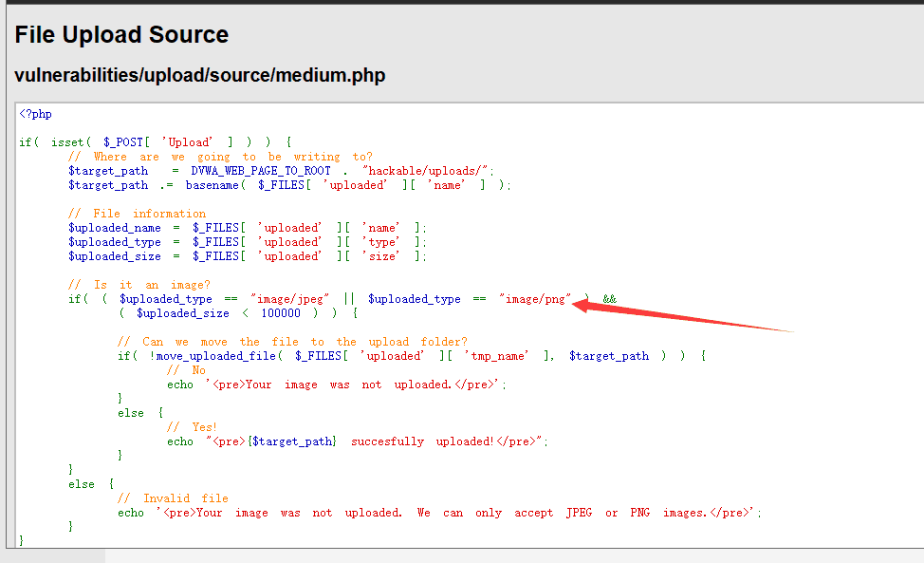Screen dimensions: 924x563
Task: Click the 100000 size limit number
Action: (x=280, y=313)
